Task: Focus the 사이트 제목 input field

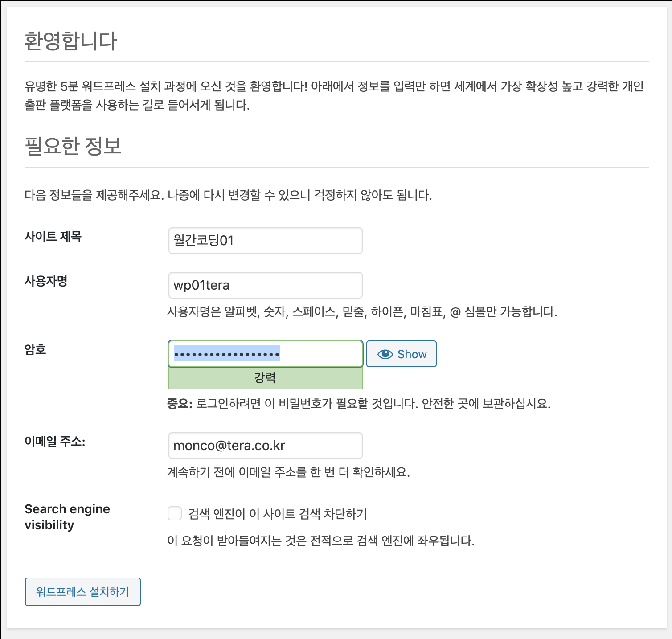Action: [266, 241]
